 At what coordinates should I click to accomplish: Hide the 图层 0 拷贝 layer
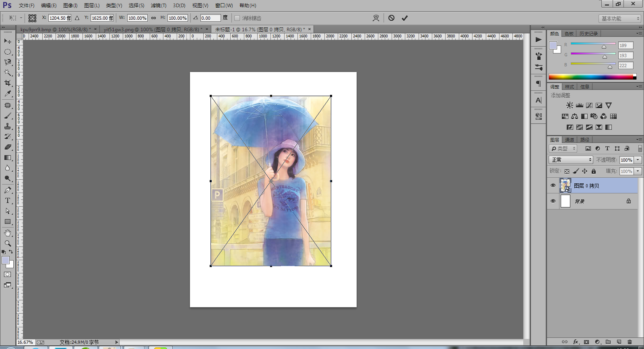[553, 185]
